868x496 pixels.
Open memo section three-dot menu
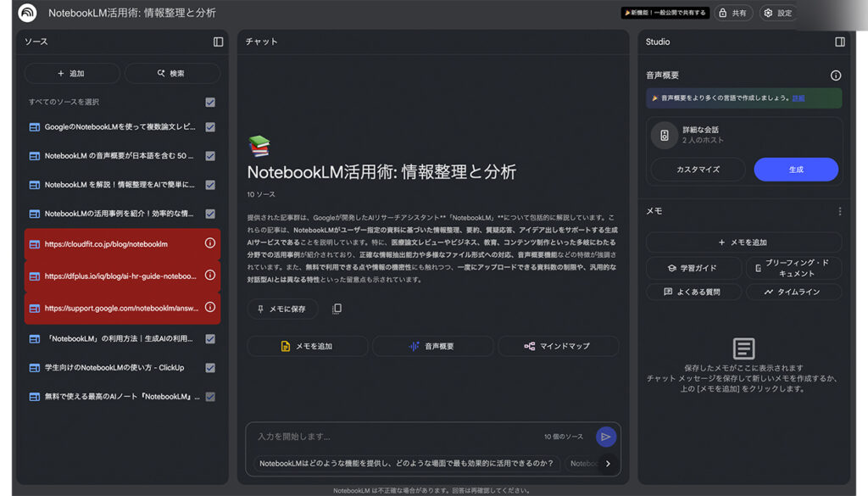(840, 211)
